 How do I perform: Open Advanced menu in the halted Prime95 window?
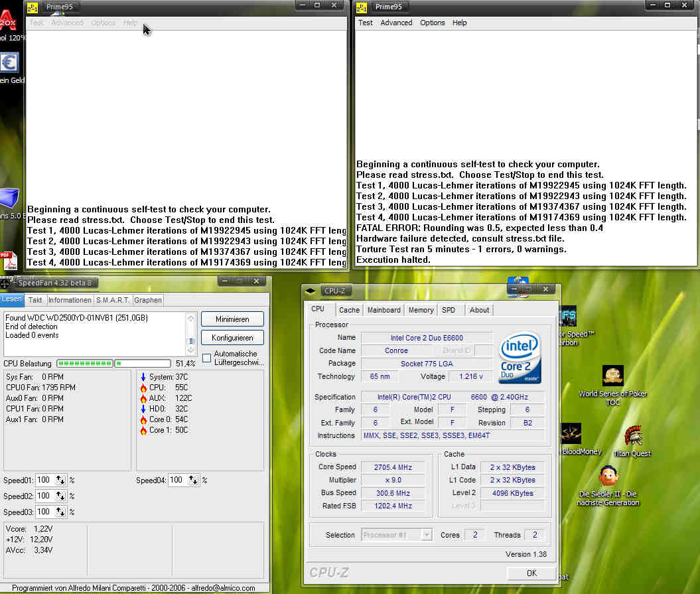point(396,23)
